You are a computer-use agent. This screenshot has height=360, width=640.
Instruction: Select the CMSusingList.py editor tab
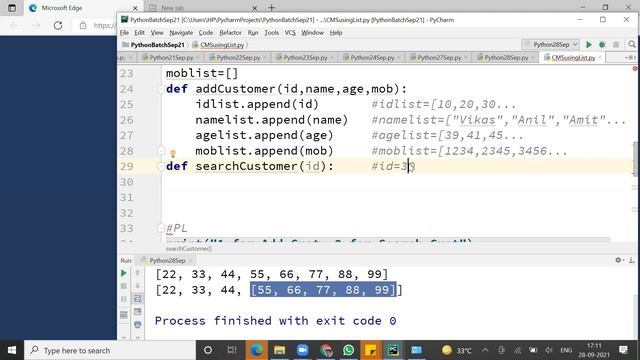[x=573, y=58]
